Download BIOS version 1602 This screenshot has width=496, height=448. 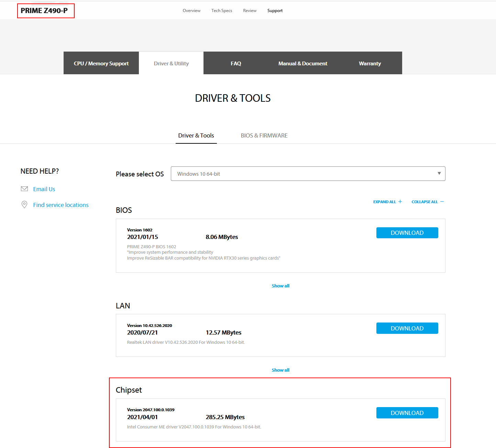[407, 233]
